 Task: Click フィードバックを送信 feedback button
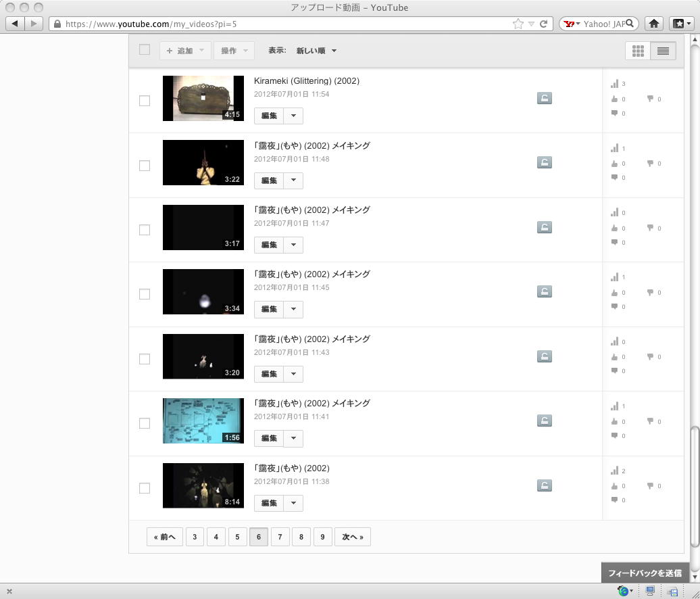[645, 573]
